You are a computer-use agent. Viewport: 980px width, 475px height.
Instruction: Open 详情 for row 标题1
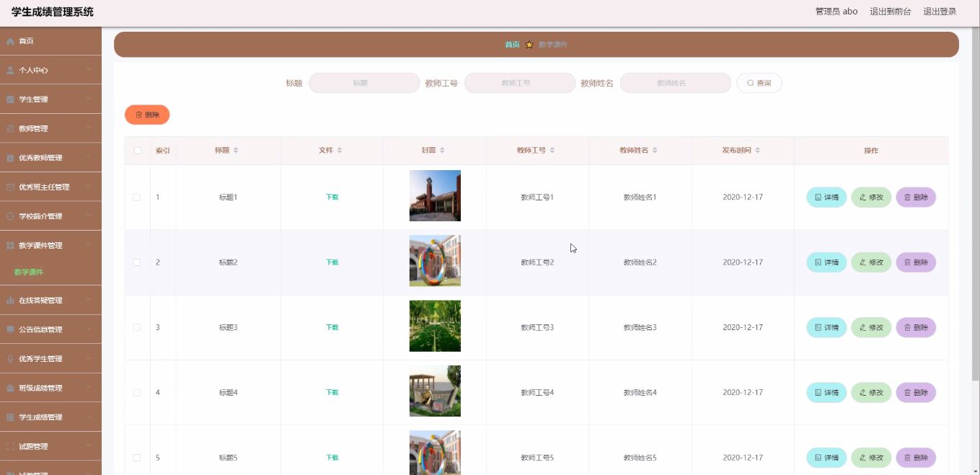click(x=826, y=197)
